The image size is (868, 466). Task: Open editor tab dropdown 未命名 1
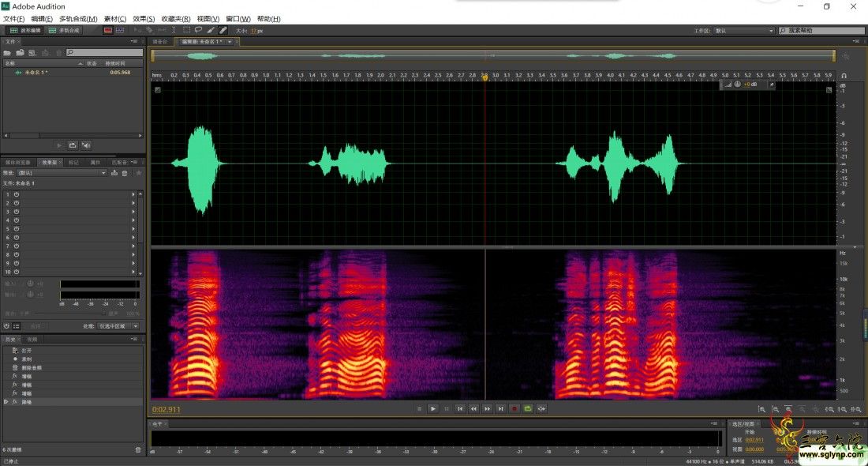(x=230, y=42)
